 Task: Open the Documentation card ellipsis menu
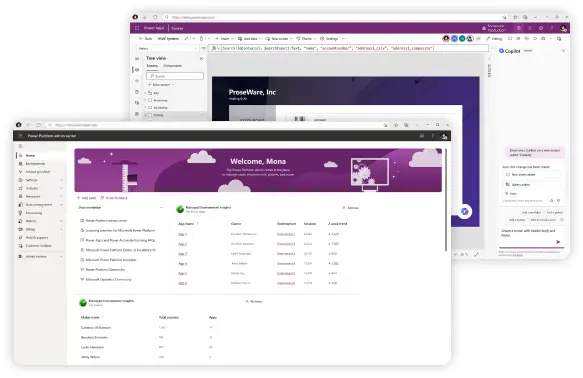161,208
